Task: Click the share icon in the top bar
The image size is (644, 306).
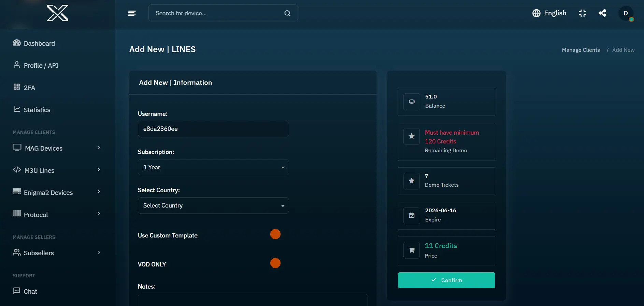Action: point(602,13)
